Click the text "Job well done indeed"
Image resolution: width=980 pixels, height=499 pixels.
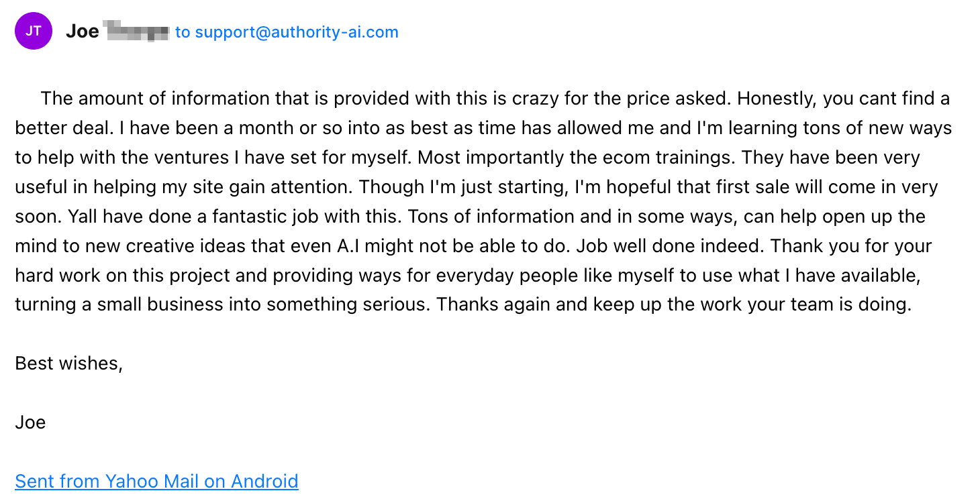point(668,245)
